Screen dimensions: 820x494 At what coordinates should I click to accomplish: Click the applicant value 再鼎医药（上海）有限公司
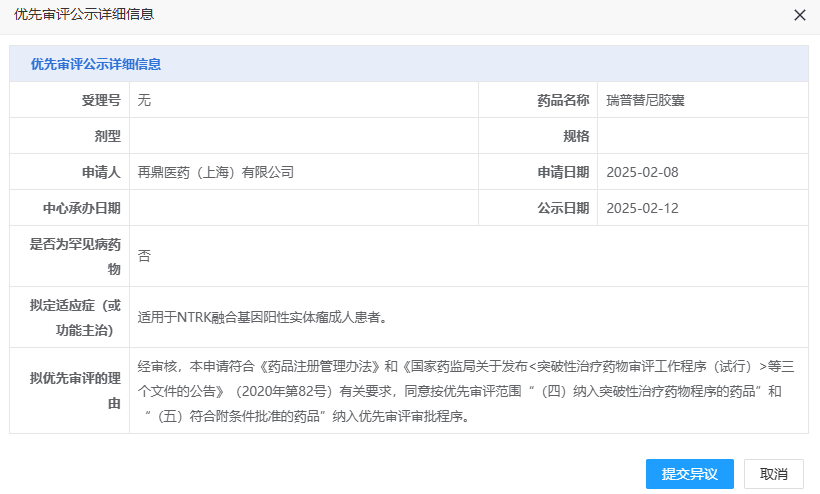pos(216,172)
